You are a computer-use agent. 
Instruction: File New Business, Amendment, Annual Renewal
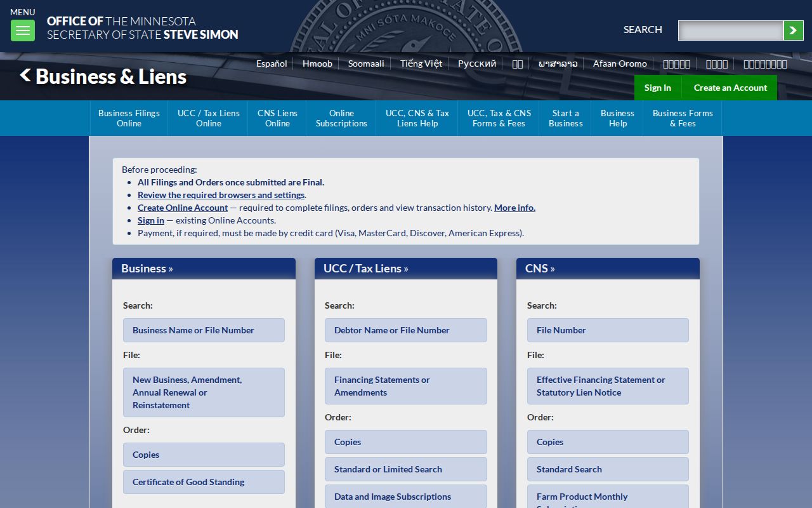pos(204,392)
